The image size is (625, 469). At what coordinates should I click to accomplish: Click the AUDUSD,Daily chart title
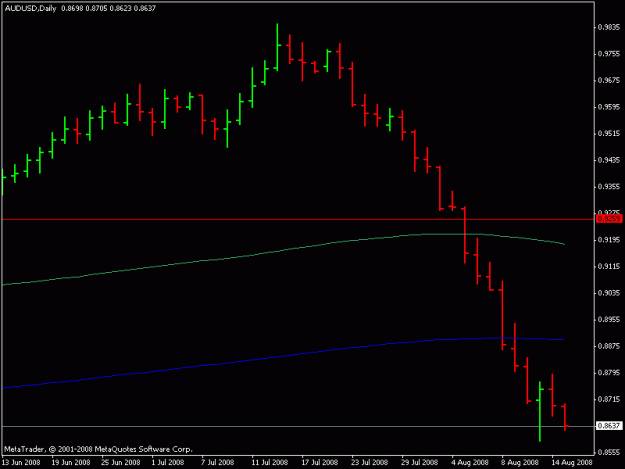pos(30,8)
